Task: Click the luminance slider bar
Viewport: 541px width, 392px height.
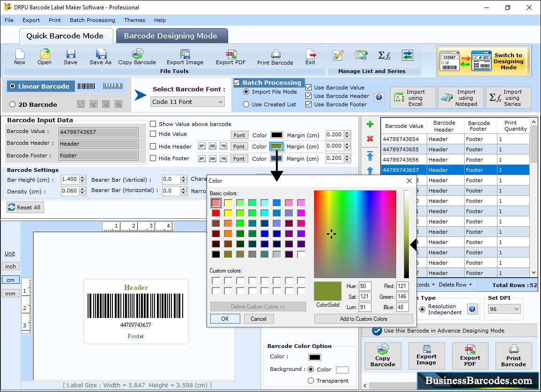Action: (x=407, y=234)
